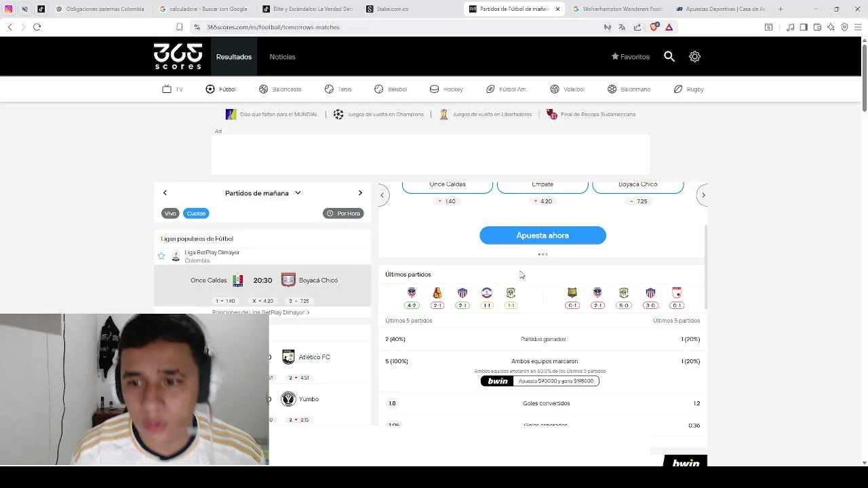Toggle the Vivo filter pill
Viewport: 868px width, 488px height.
coord(170,213)
